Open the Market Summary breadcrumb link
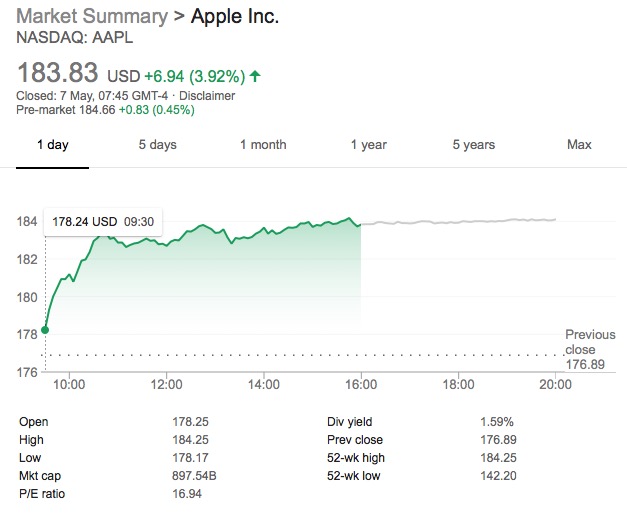 [x=90, y=17]
